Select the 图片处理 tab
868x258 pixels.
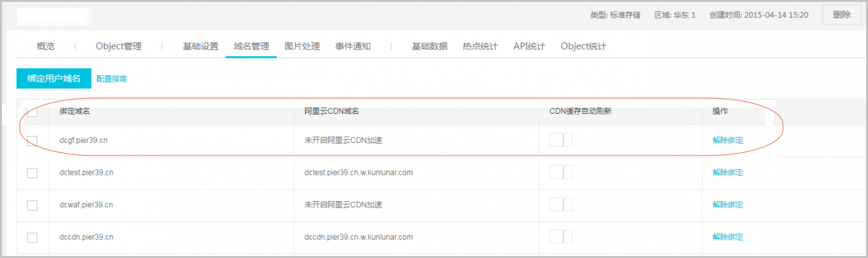[x=302, y=47]
